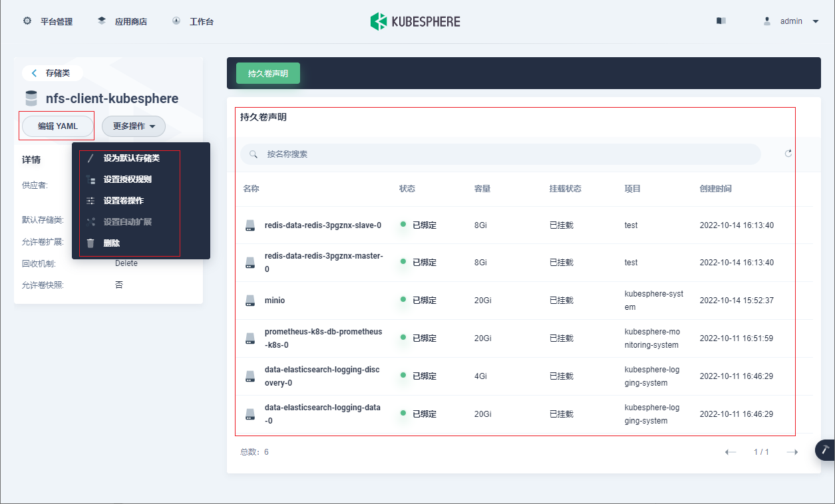Refresh the persistent volume claim list
This screenshot has width=835, height=504.
[x=788, y=154]
